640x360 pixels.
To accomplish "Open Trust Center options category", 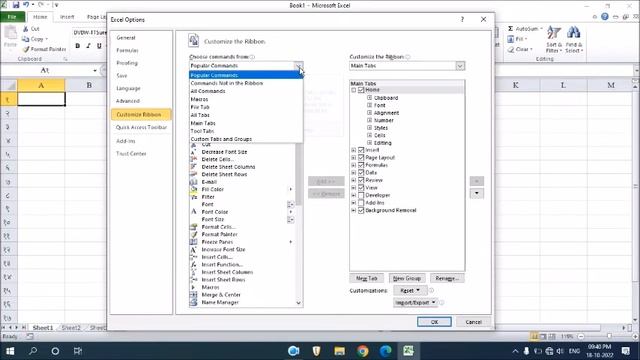I will click(141, 153).
